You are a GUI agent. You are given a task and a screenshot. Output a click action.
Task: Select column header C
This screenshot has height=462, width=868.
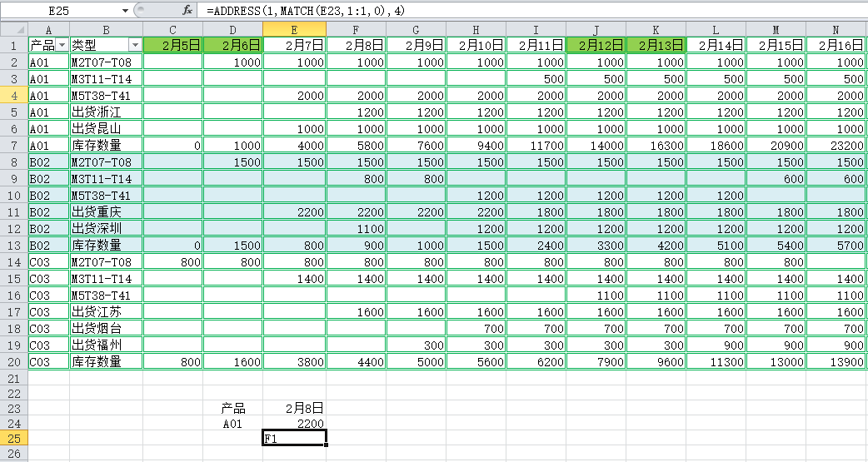(x=172, y=29)
